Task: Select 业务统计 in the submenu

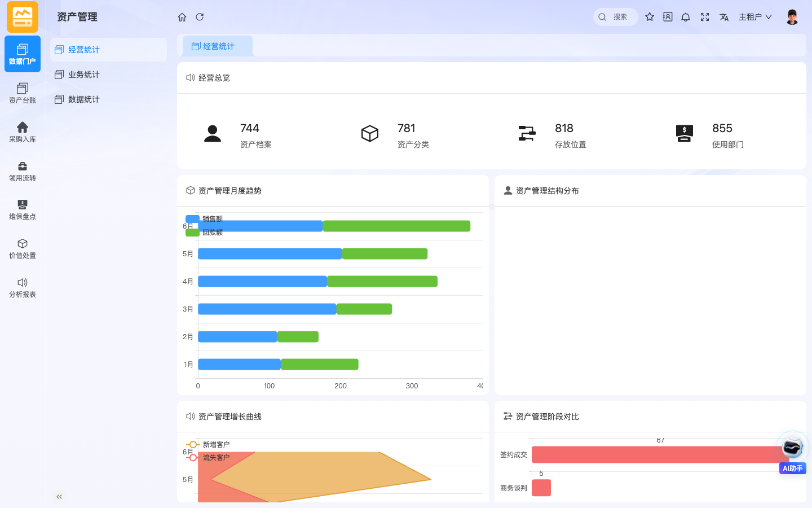Action: tap(108, 75)
